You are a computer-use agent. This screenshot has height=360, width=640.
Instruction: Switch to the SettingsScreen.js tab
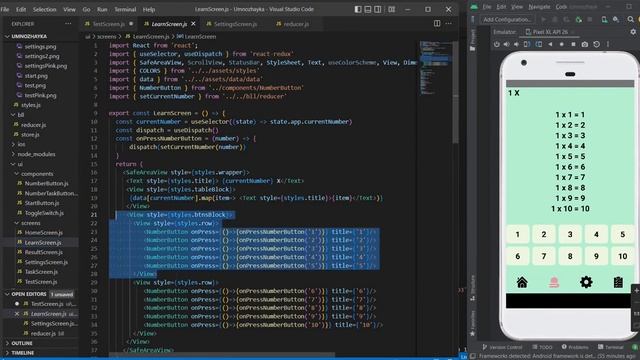[x=236, y=24]
